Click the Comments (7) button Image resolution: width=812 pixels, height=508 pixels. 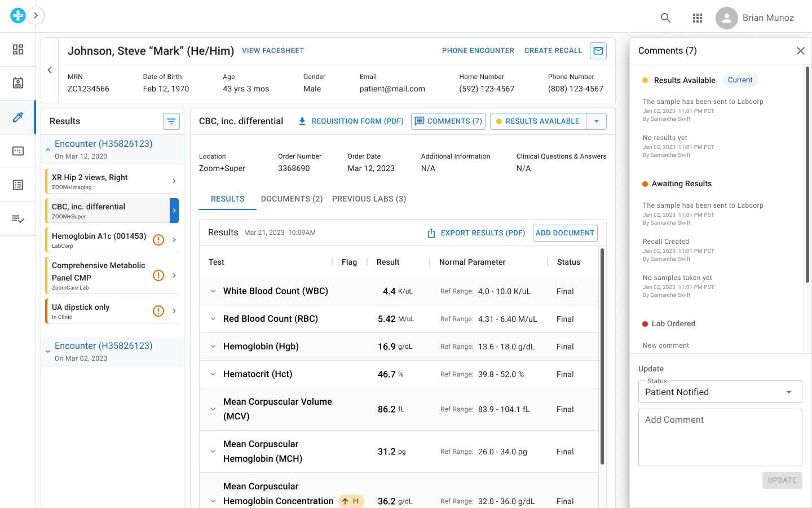point(448,121)
